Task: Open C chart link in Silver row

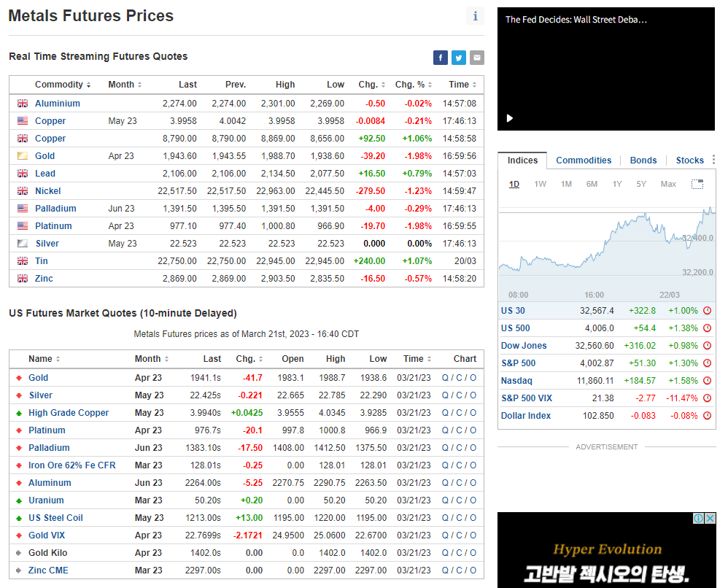Action: click(x=459, y=395)
